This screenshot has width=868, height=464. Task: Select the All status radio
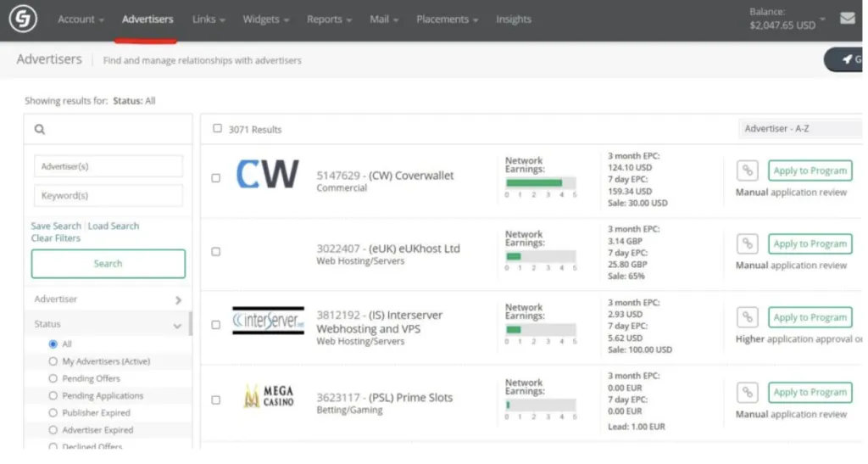pos(53,344)
